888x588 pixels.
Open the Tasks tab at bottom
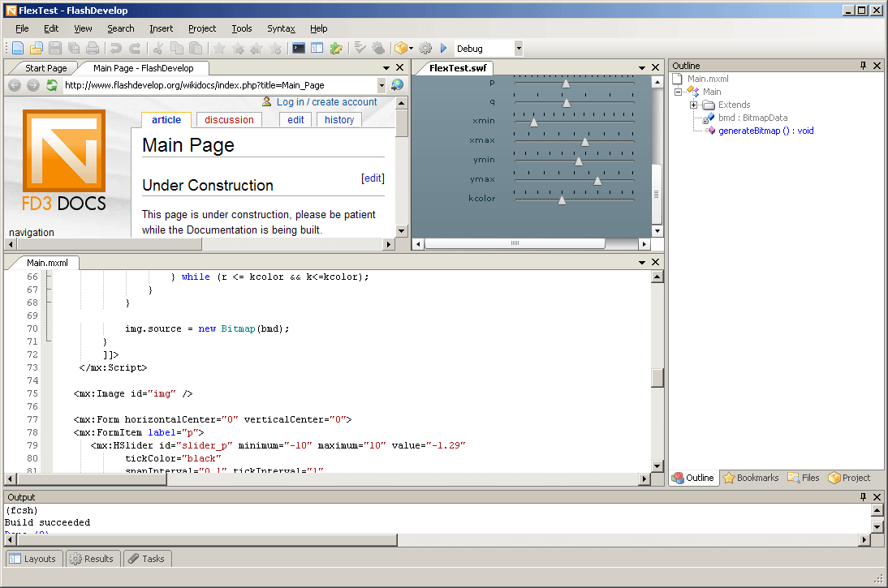pos(147,559)
